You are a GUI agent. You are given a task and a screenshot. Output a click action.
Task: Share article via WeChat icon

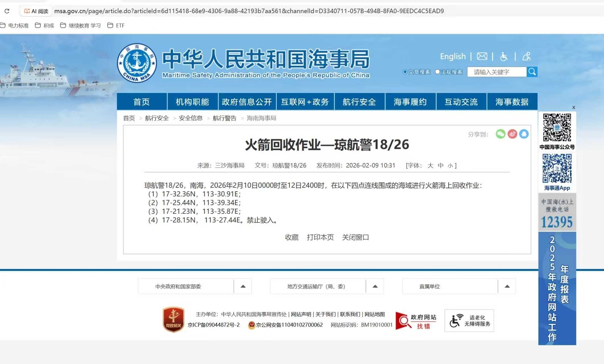[500, 134]
